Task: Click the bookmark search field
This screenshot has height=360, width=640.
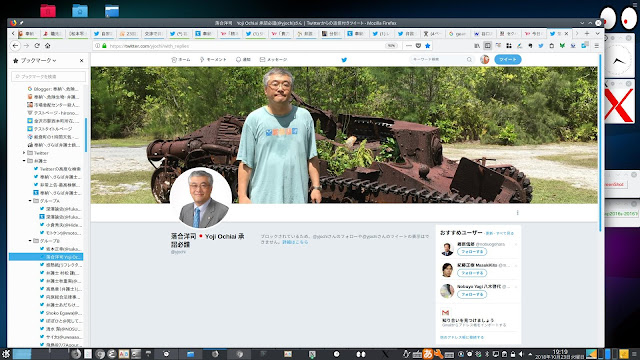Action: click(49, 76)
